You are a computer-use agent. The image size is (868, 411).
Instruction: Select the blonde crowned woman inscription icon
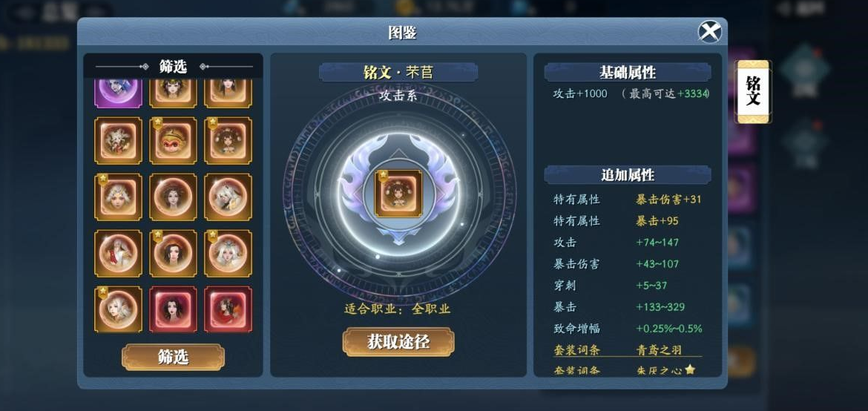coord(118,197)
